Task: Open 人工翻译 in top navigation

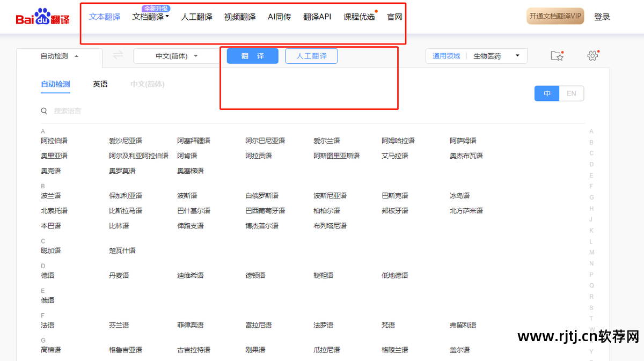Action: tap(196, 17)
